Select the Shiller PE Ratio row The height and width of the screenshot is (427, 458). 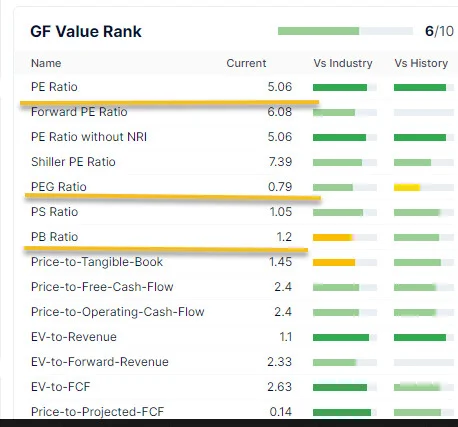pos(237,162)
